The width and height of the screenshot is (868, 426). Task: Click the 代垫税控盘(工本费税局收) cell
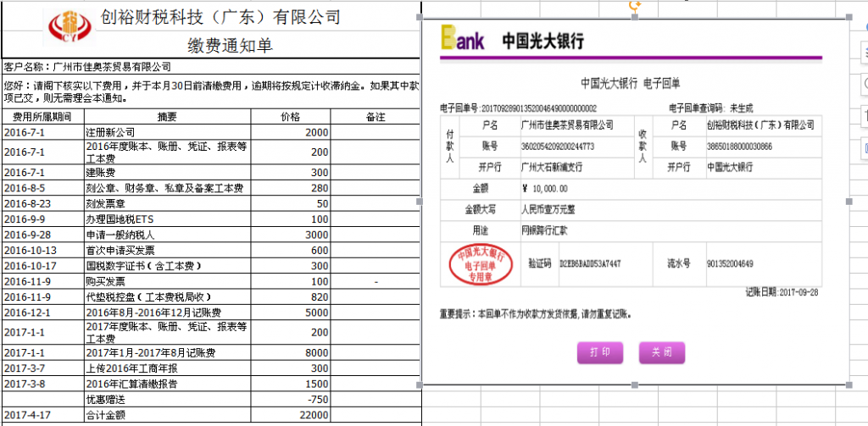point(168,296)
